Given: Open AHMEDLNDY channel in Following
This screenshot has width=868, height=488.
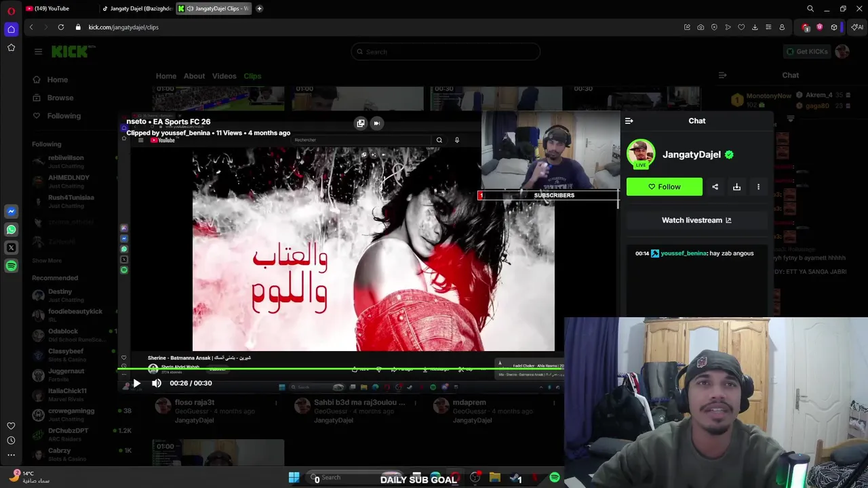Looking at the screenshot, I should pos(68,181).
